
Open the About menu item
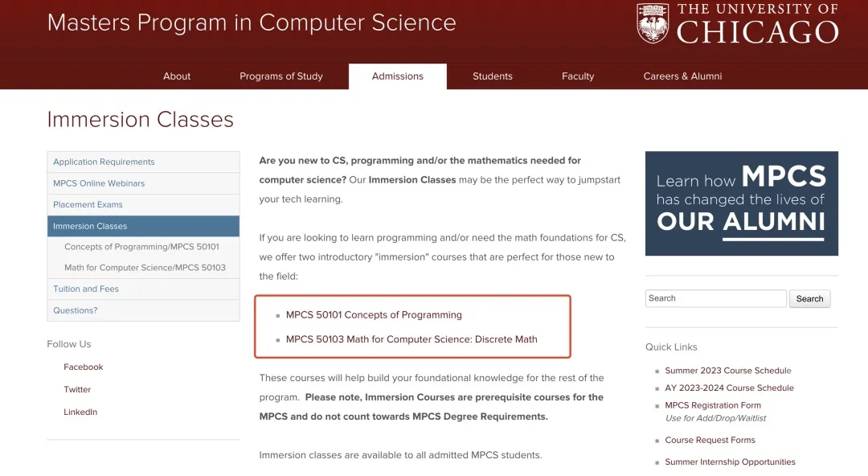177,76
